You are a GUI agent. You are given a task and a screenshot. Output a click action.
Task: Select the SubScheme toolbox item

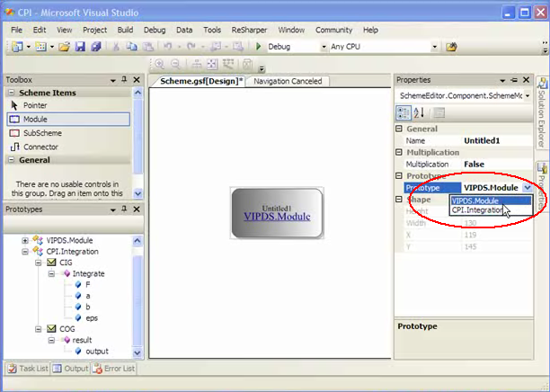click(x=40, y=132)
